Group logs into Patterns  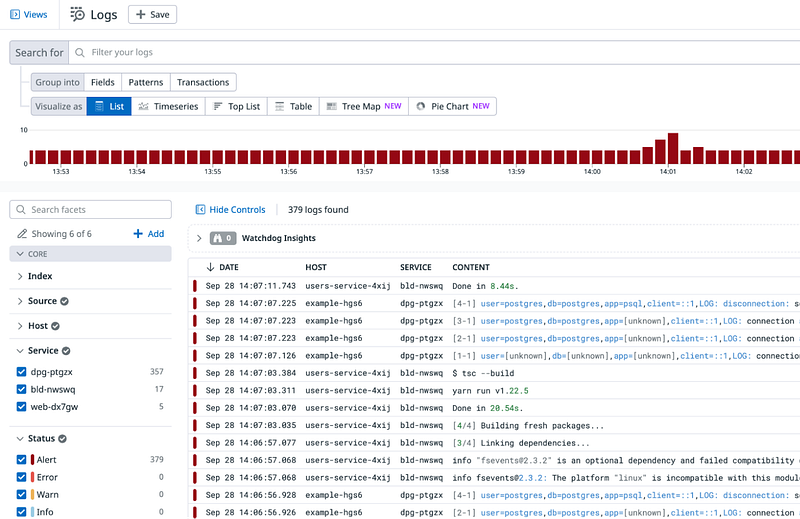pos(145,82)
